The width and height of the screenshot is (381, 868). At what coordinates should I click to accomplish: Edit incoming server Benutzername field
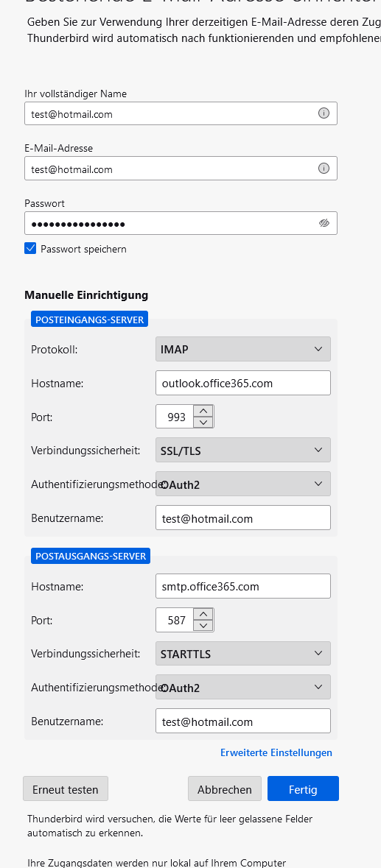[x=243, y=518]
